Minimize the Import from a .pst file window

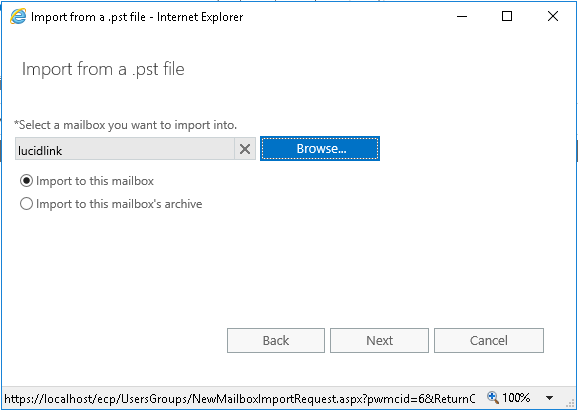462,16
